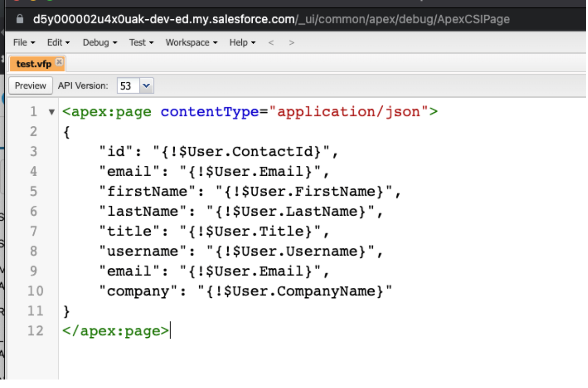Viewport: 588px width, 388px height.
Task: Collapse the apex:page fold arrow on line 1
Action: 52,112
